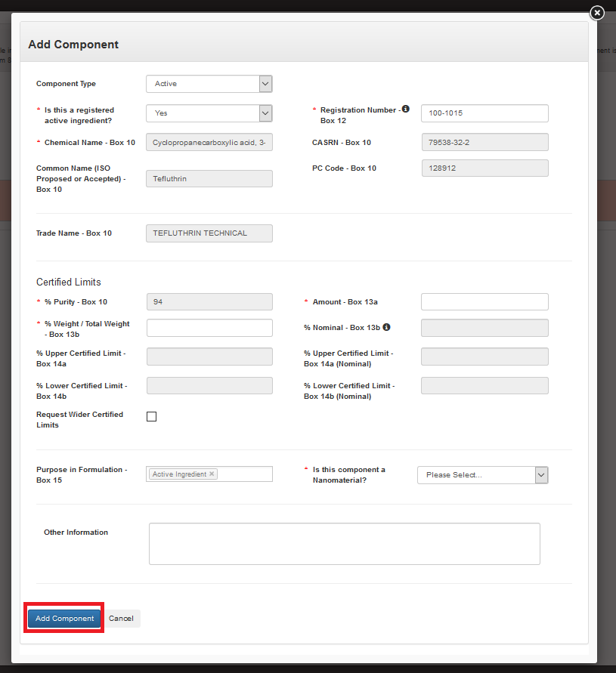Click the Other Information text area
This screenshot has height=673, width=616.
click(344, 544)
